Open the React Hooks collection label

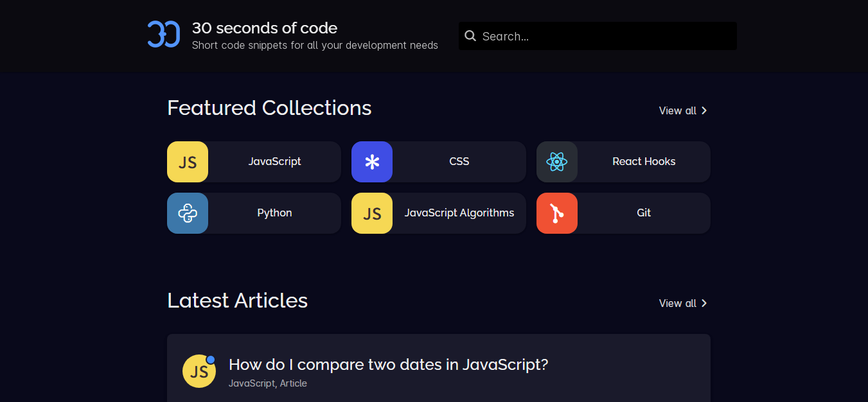644,162
